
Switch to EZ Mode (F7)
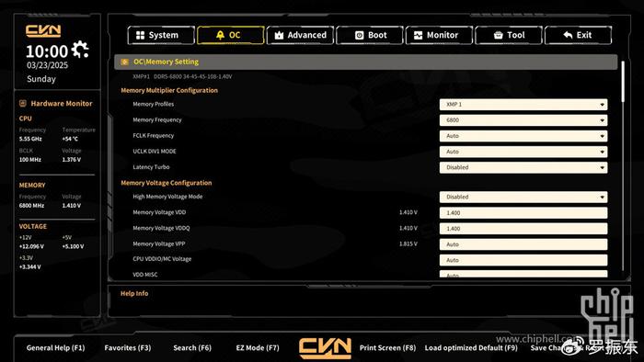(258, 347)
